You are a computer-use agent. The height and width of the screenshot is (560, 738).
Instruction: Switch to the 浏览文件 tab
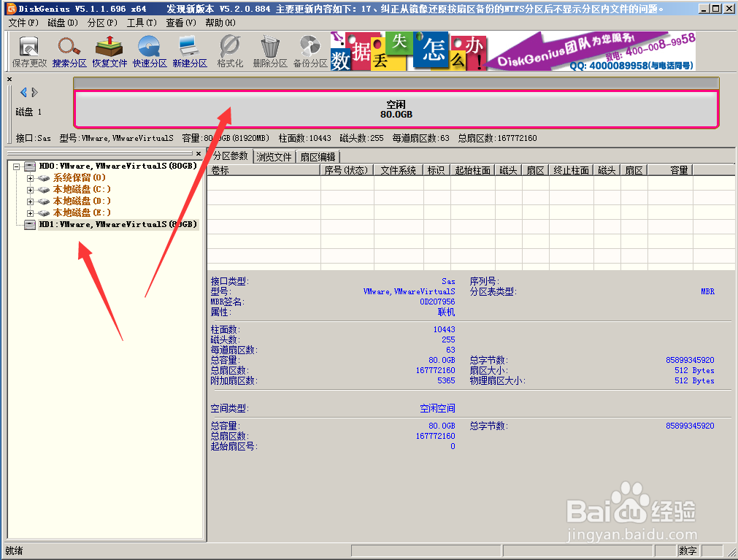pyautogui.click(x=274, y=157)
